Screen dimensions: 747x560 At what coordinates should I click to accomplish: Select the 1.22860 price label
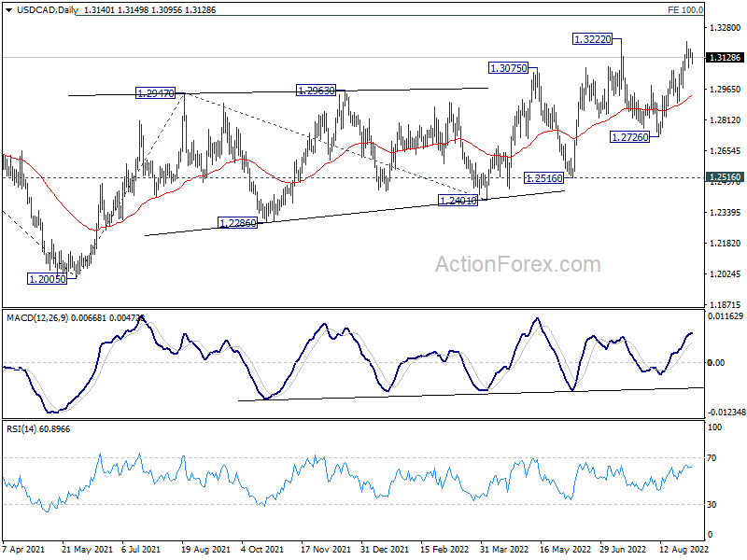click(238, 223)
